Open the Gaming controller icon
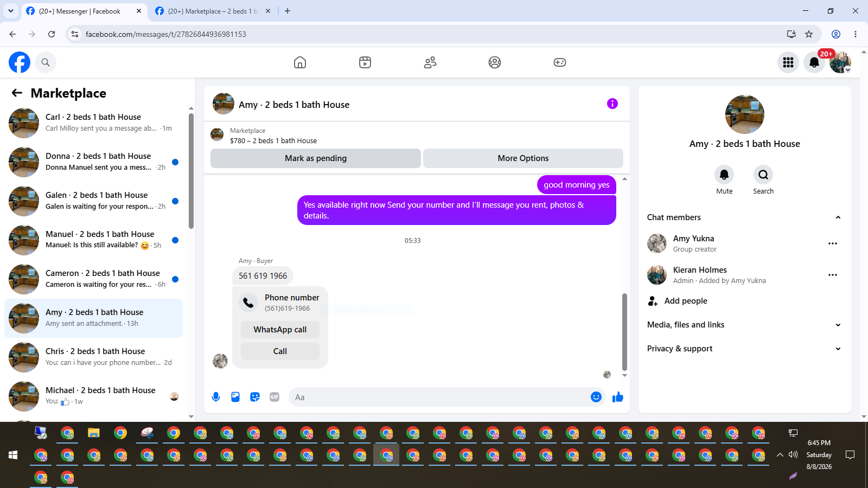Image resolution: width=868 pixels, height=488 pixels. (560, 62)
